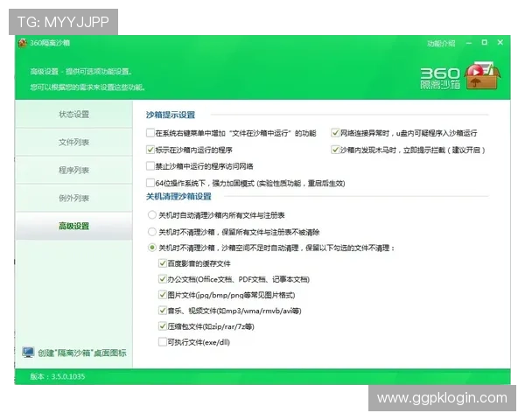Screen dimensions: 525x420
Task: Click the 版本：3.5.0.1035 status text
Action: click(x=58, y=376)
